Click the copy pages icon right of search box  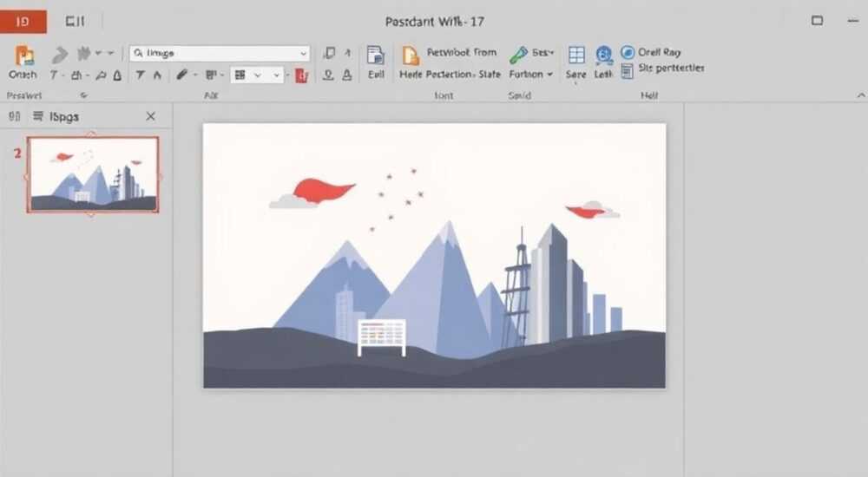point(329,53)
